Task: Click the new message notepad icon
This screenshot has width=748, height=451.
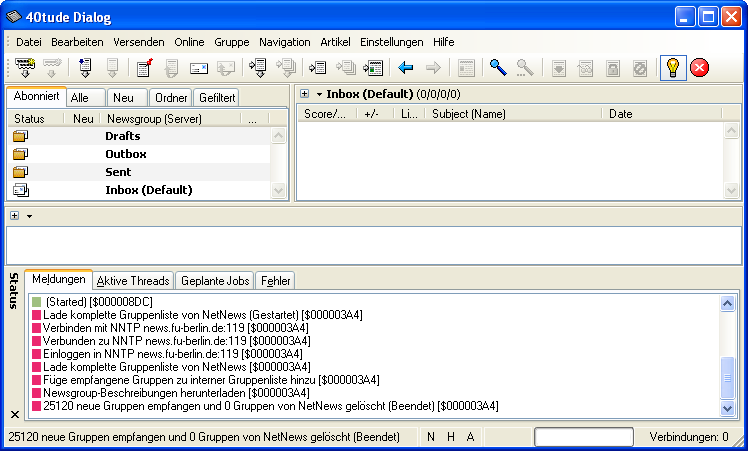Action: coord(144,68)
